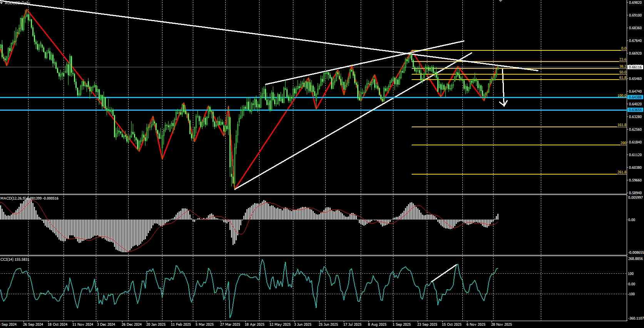The width and height of the screenshot is (644, 328).
Task: Click the Fibonacci 23.6 level label
Action: pos(623,60)
